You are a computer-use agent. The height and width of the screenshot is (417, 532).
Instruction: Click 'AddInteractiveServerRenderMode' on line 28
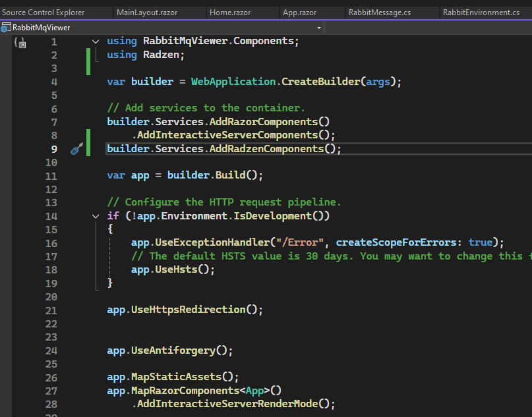coord(227,404)
